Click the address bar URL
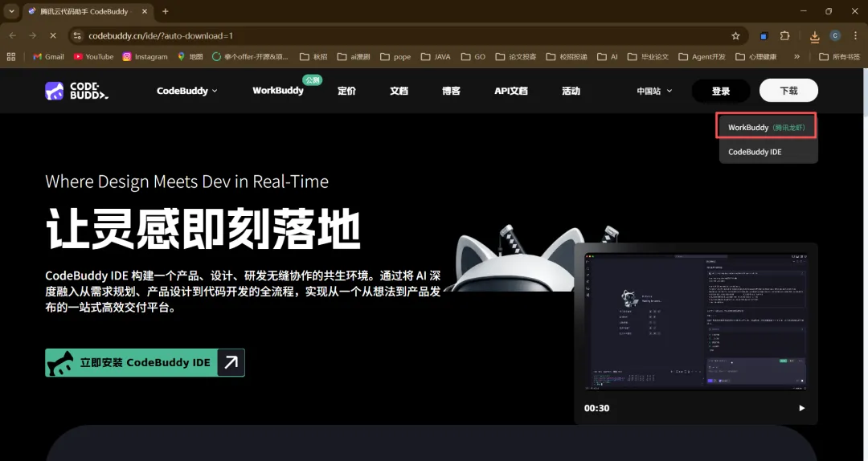This screenshot has height=461, width=868. coord(161,35)
